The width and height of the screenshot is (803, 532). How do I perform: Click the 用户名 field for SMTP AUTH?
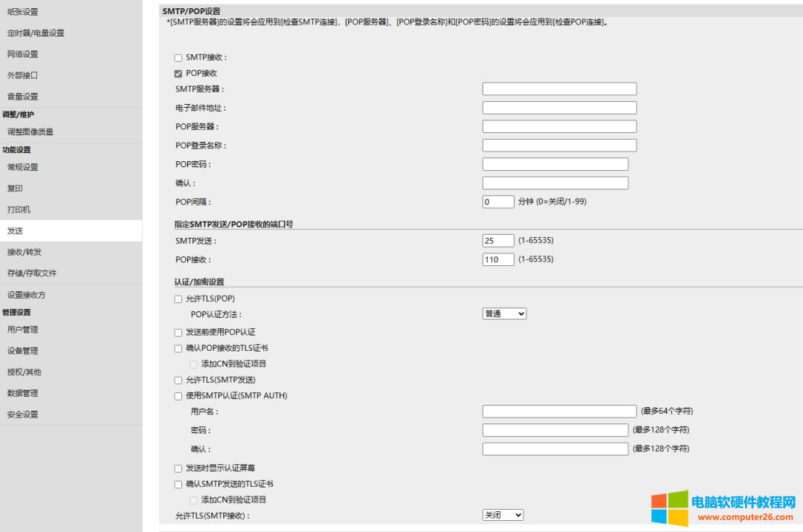point(559,412)
